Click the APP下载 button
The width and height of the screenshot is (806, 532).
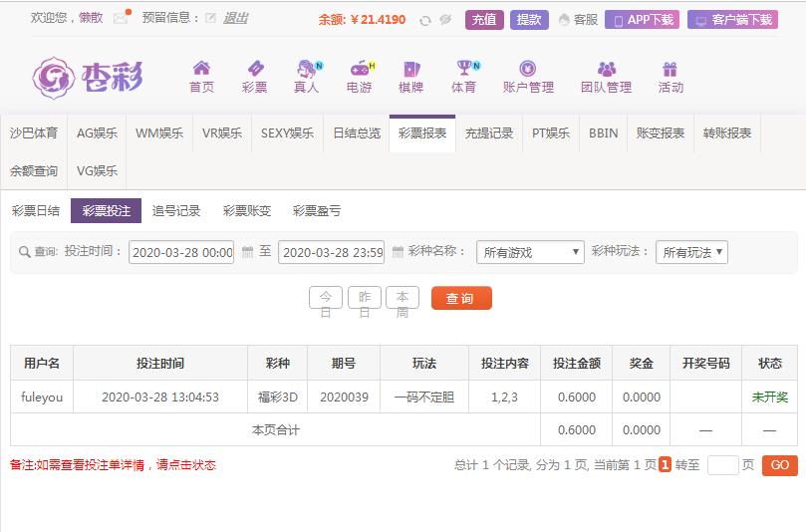(642, 20)
